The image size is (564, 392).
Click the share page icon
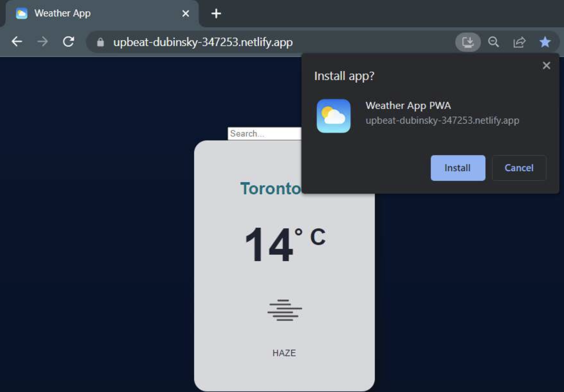[x=519, y=42]
